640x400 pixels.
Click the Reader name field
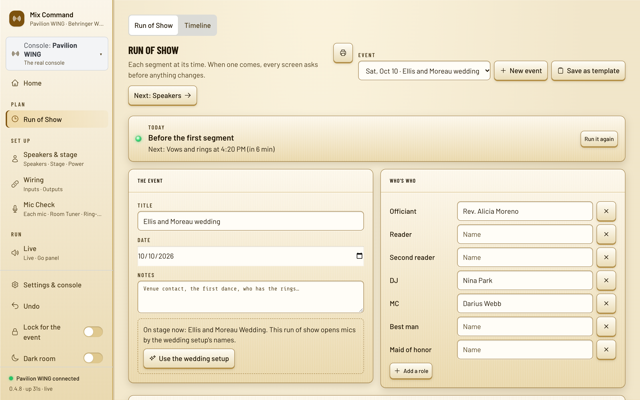click(525, 234)
